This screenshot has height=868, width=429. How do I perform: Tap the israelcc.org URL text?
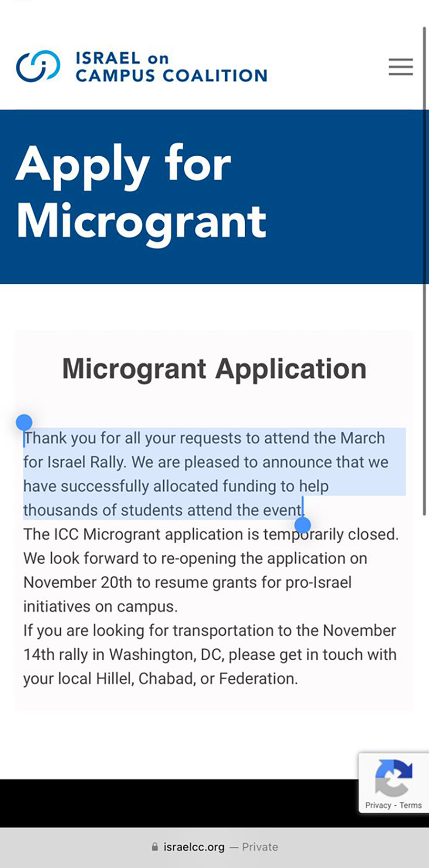point(194,847)
